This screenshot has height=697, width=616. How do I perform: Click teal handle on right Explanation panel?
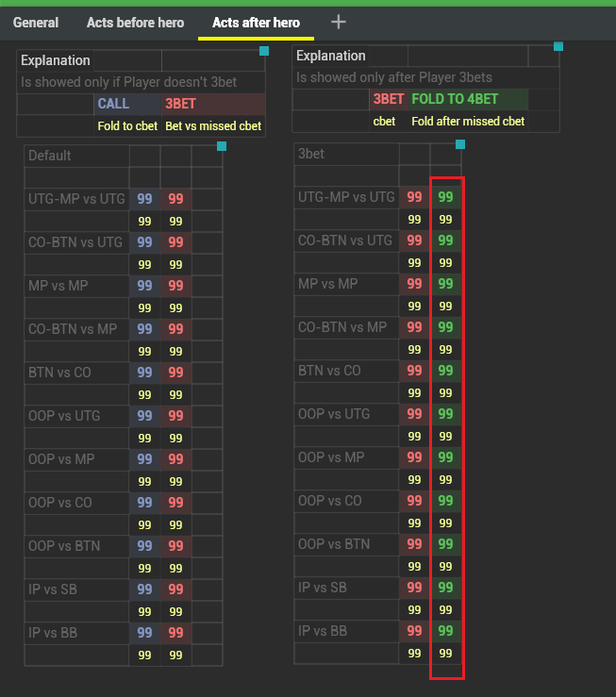tap(558, 46)
